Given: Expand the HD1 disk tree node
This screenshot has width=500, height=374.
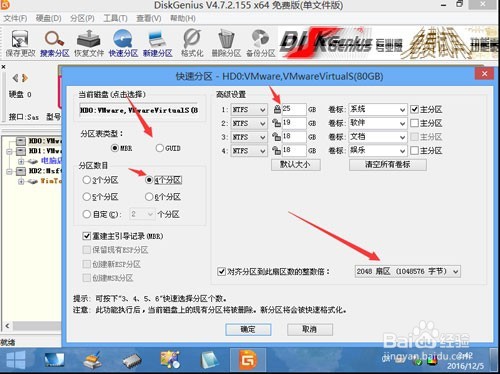Looking at the screenshot, I should pos(9,152).
